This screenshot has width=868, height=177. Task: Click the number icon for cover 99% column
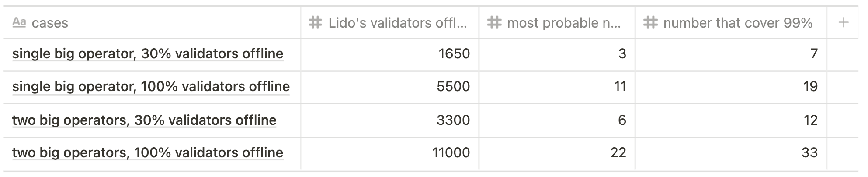click(650, 23)
